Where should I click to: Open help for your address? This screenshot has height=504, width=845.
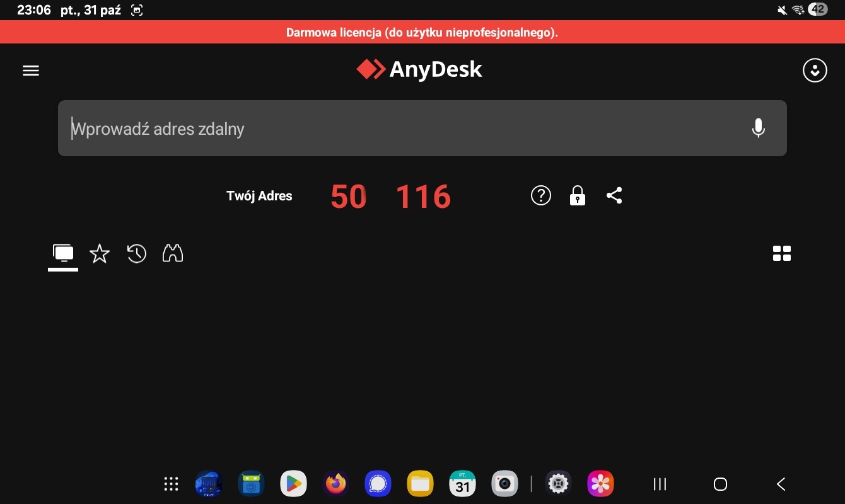[541, 196]
